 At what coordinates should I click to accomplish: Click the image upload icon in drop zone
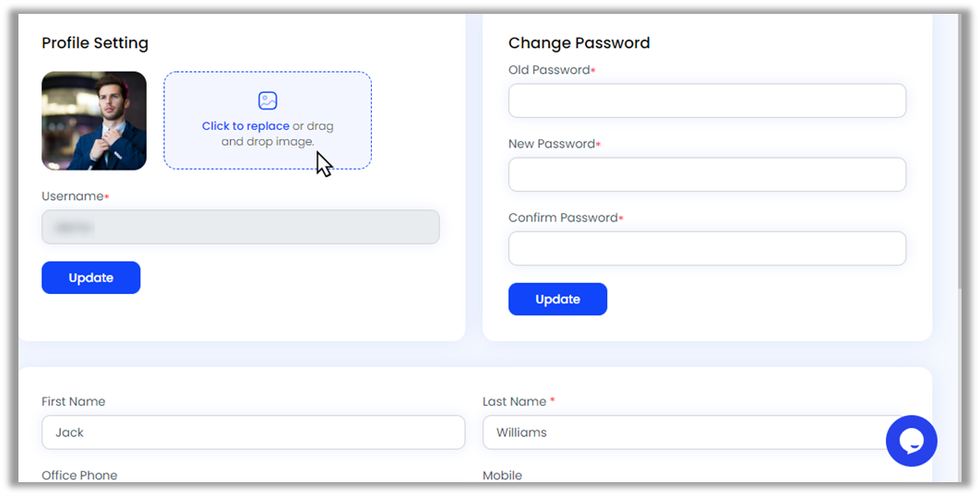[x=268, y=101]
